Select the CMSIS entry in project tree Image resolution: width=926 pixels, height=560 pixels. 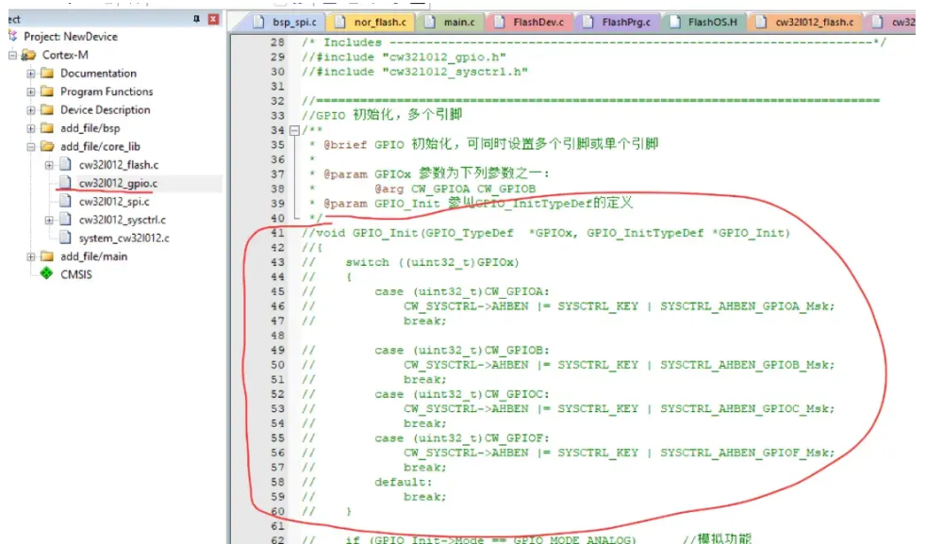[76, 274]
